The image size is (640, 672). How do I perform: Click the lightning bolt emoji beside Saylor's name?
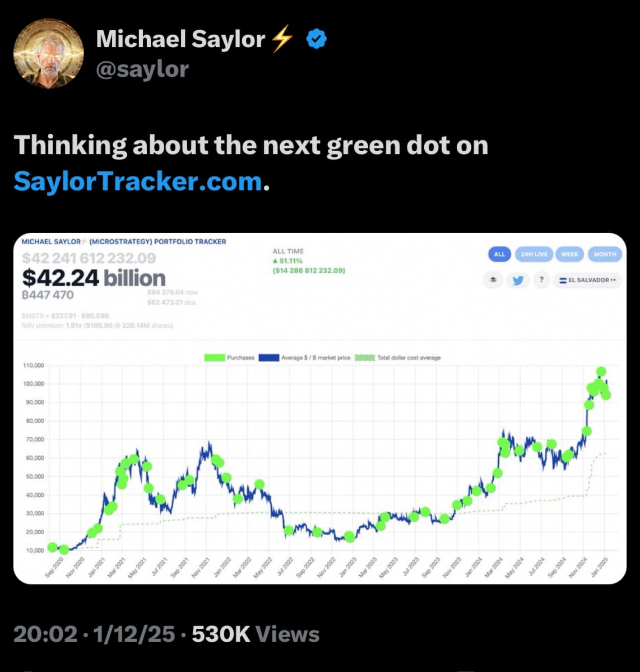282,39
